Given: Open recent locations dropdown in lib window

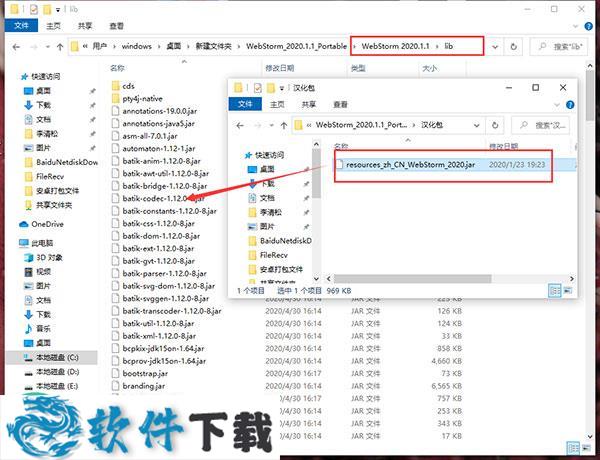Looking at the screenshot, I should (x=47, y=47).
